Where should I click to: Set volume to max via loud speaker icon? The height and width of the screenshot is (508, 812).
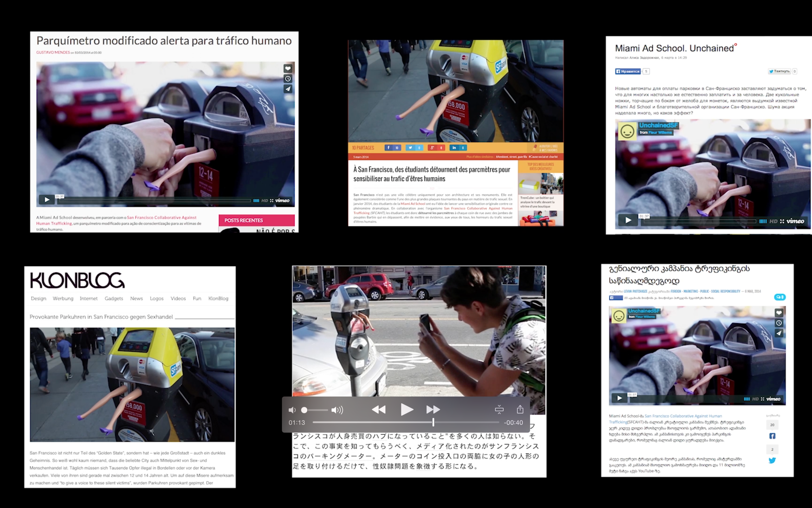pos(337,410)
